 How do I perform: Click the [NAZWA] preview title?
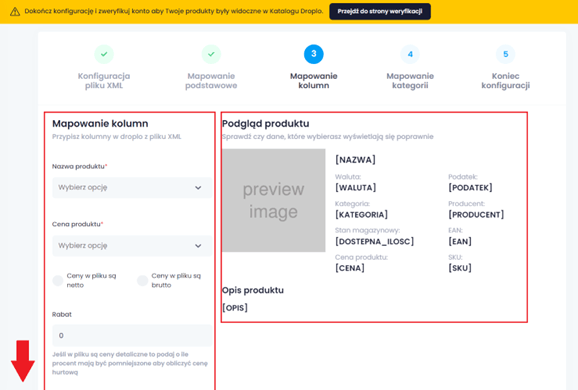(355, 160)
